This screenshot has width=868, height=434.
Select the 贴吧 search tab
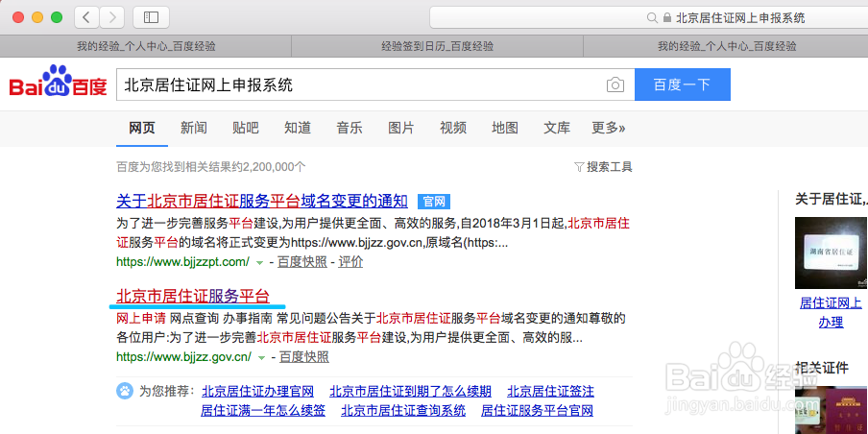click(x=246, y=129)
